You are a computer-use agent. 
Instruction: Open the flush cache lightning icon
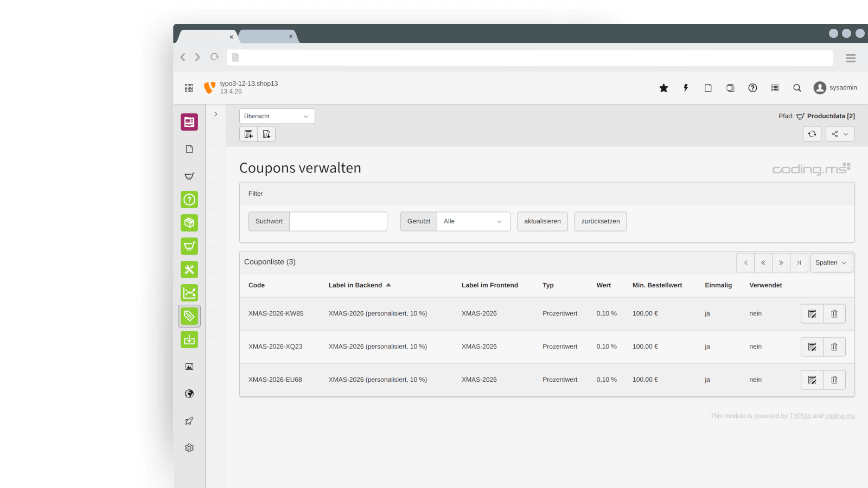tap(686, 88)
